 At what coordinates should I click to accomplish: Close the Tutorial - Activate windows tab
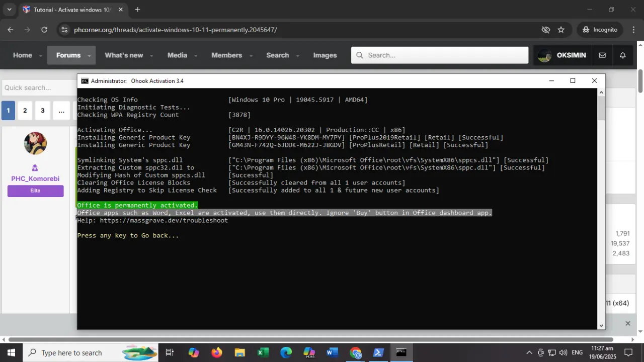point(121,10)
